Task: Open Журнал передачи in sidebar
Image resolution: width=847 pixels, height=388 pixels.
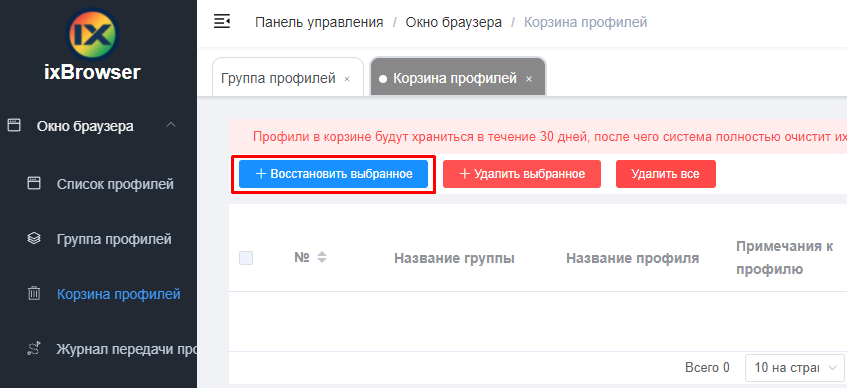Action: (x=126, y=350)
